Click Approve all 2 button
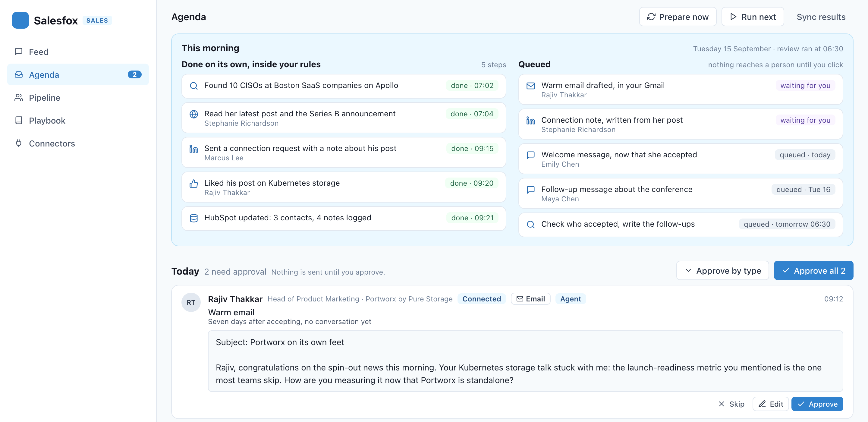868x422 pixels. [x=813, y=270]
